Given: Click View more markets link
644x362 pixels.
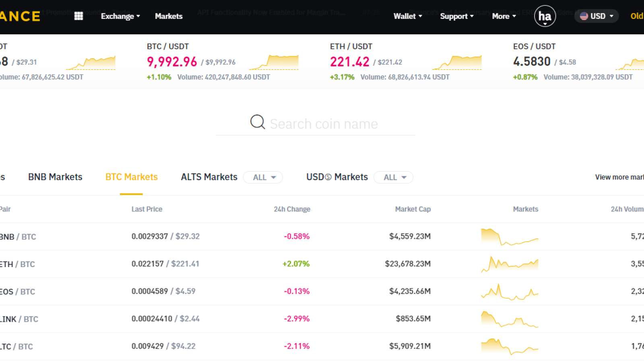Looking at the screenshot, I should click(x=619, y=177).
